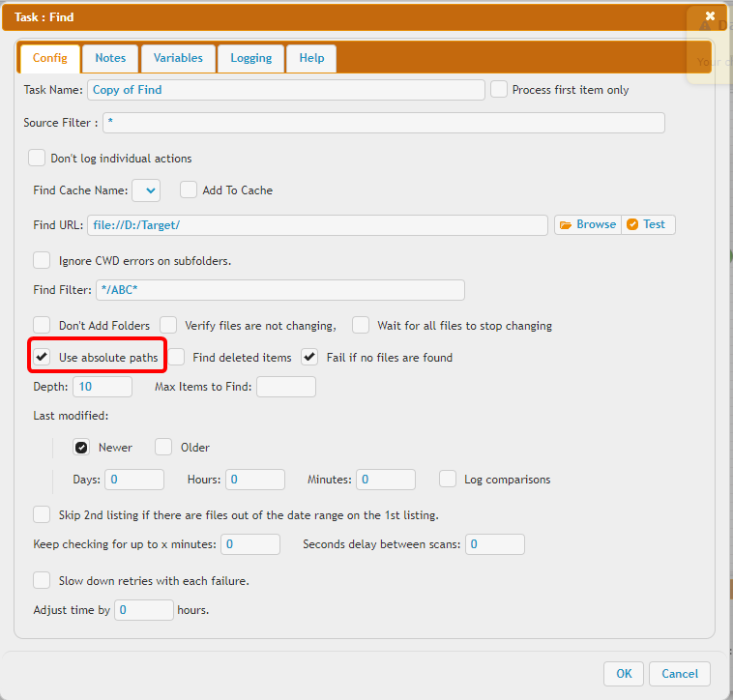This screenshot has width=733, height=700.
Task: Cancel the Find task dialog
Action: pyautogui.click(x=680, y=674)
